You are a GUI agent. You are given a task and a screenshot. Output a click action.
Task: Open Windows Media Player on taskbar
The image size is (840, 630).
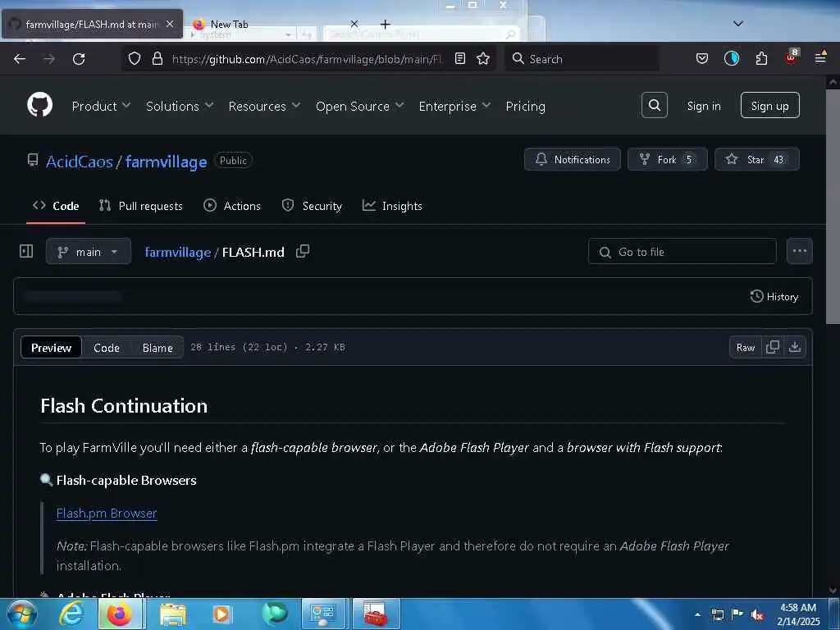tap(221, 614)
